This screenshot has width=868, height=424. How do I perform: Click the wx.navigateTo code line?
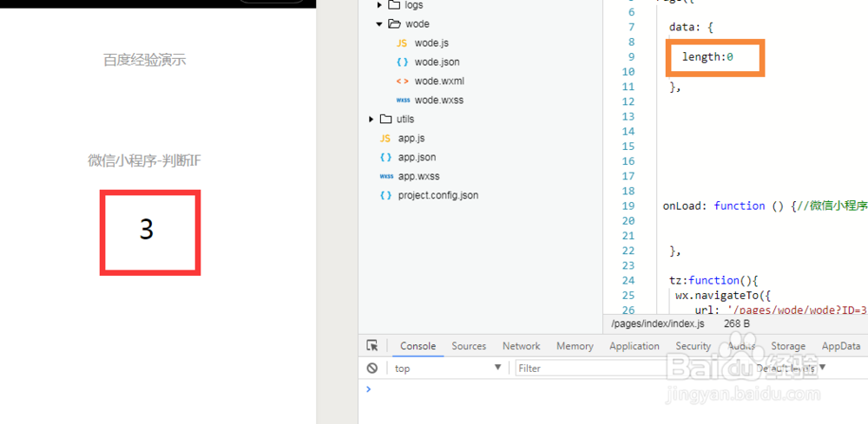pyautogui.click(x=724, y=295)
